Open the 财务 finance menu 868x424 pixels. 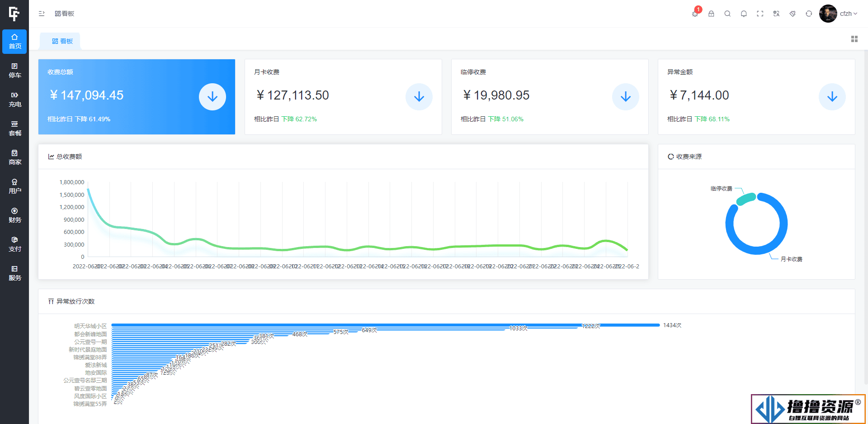tap(14, 215)
